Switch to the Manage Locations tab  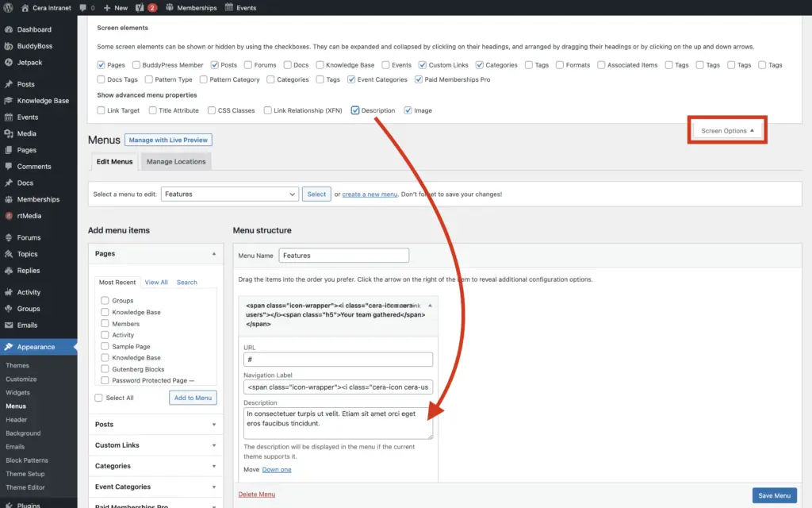(x=176, y=162)
